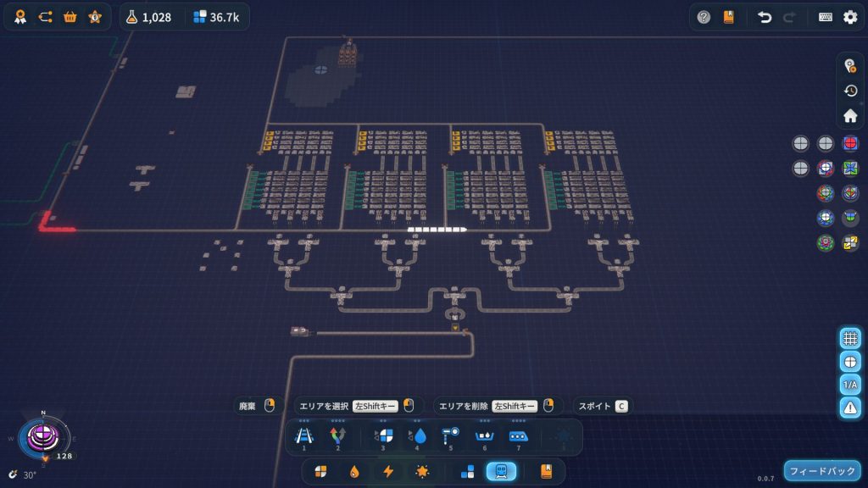Screen dimensions: 868x488
Task: Select the red circle shape swatch
Action: click(850, 143)
